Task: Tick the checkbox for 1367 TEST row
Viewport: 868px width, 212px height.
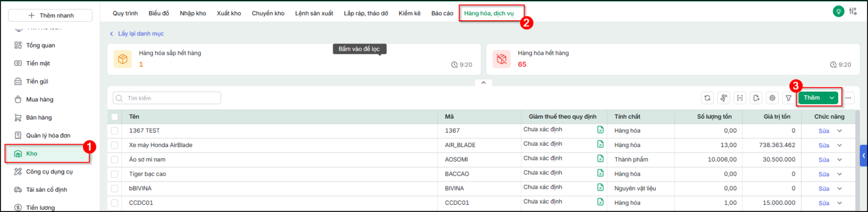Action: (x=114, y=131)
